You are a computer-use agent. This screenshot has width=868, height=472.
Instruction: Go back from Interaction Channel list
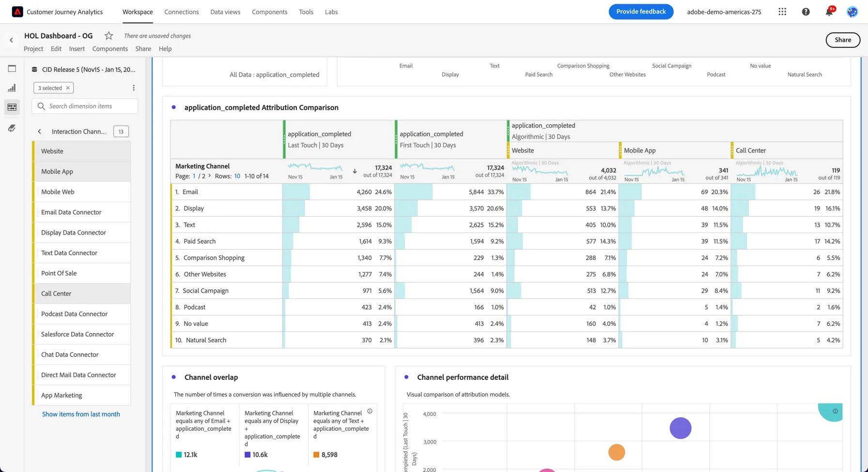coord(39,131)
